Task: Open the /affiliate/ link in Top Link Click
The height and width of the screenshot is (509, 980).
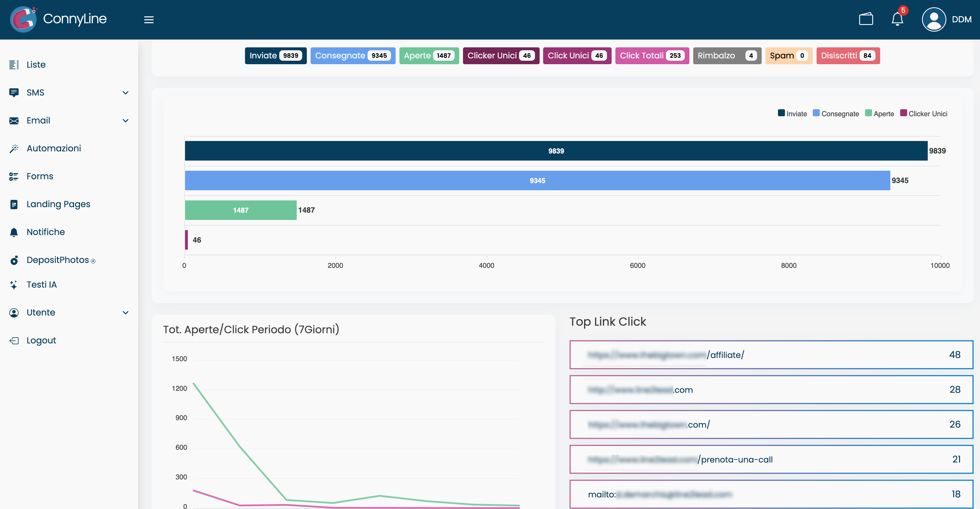Action: 771,354
